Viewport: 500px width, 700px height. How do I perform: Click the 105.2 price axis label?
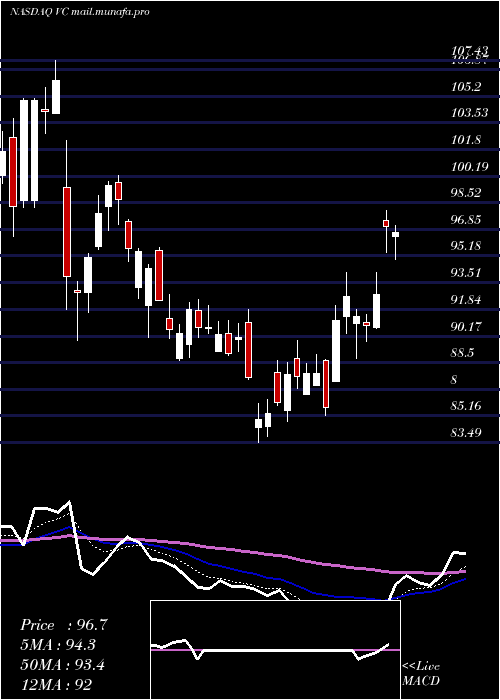coord(466,86)
